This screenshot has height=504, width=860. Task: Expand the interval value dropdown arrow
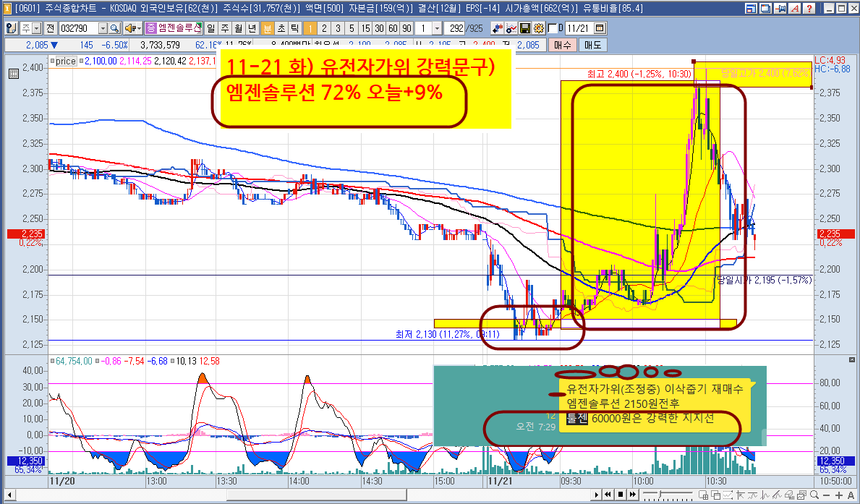pos(437,28)
